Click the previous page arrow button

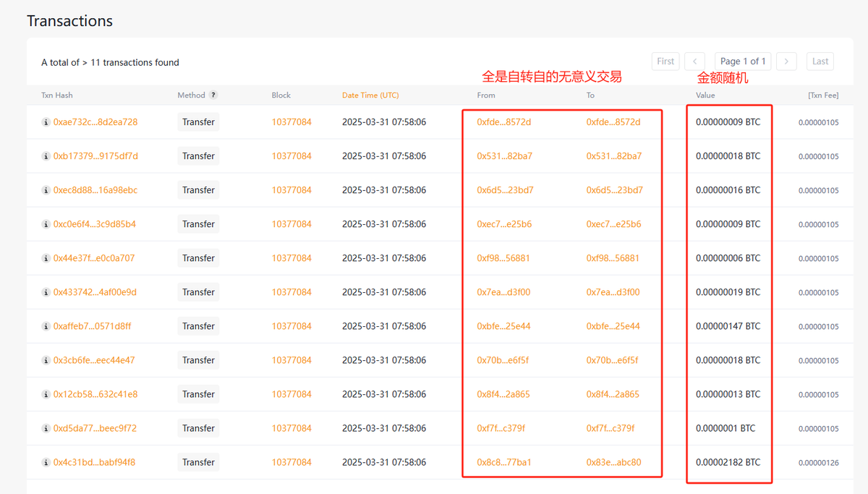(x=694, y=61)
